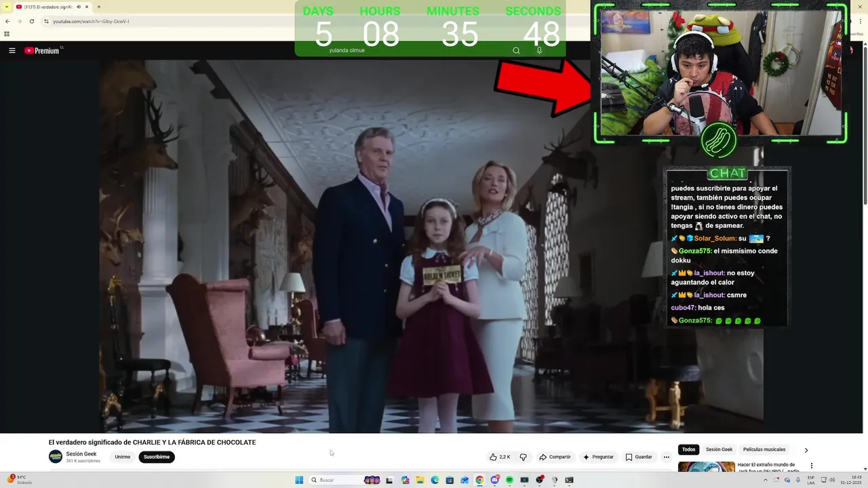Open the weather widget showing 34°C
Viewport: 868px width, 488px height.
(x=19, y=480)
